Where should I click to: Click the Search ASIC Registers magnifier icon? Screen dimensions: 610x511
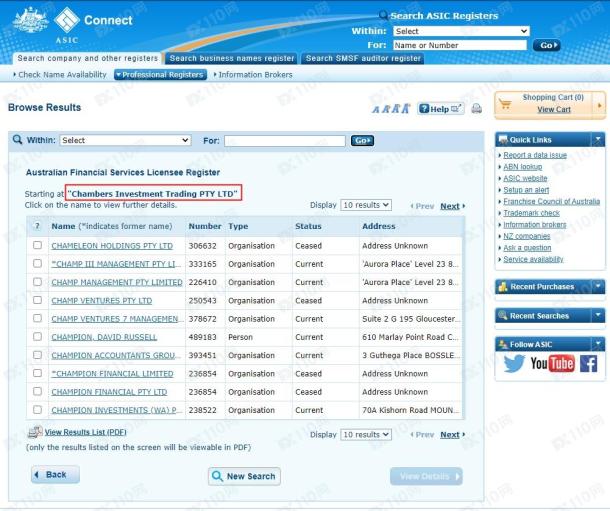(x=383, y=15)
